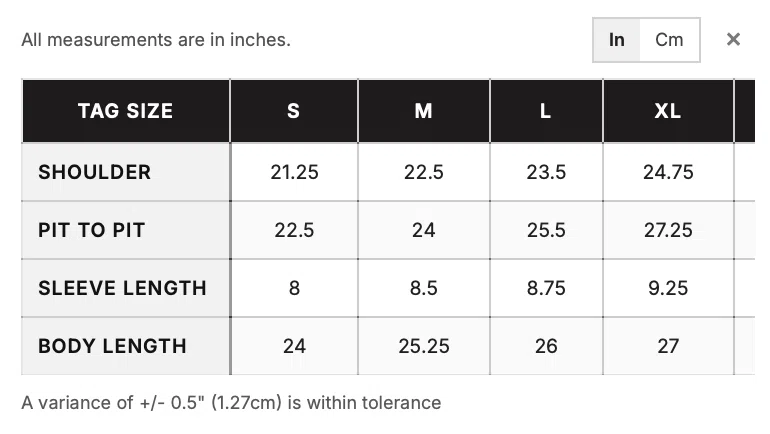Click sleeve length value 8.75
This screenshot has height=434, width=770.
(x=546, y=288)
